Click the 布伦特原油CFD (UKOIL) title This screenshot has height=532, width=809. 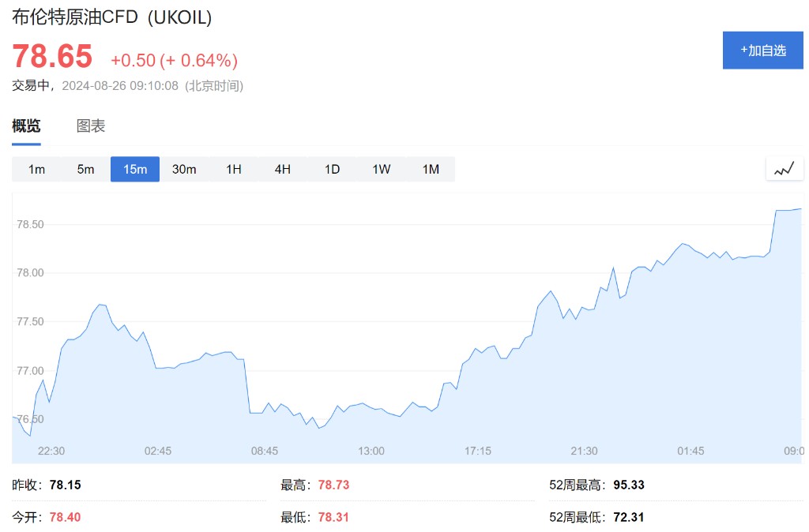pos(112,17)
